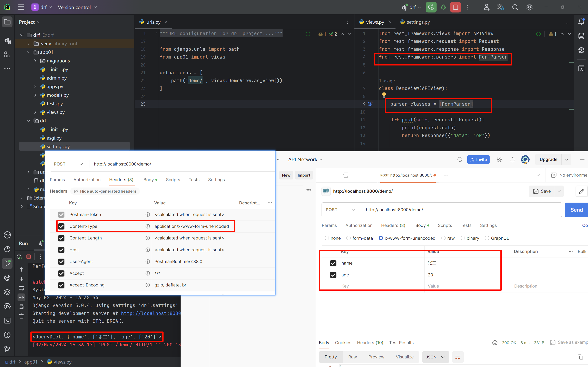The width and height of the screenshot is (588, 367).
Task: Open the Notifications bell in PyCharm
Action: [x=581, y=22]
